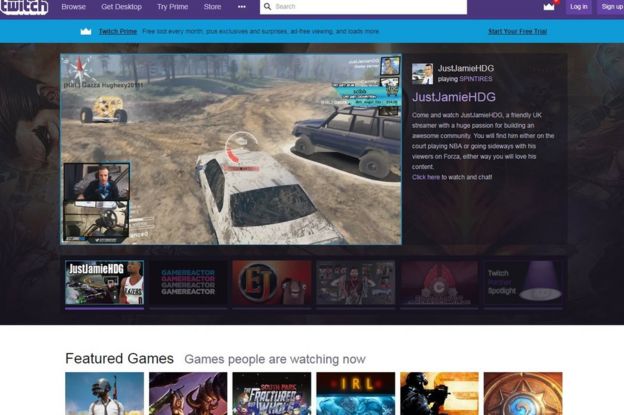Click 'Games people are watching now' text
Image resolution: width=624 pixels, height=415 pixels.
(x=275, y=359)
